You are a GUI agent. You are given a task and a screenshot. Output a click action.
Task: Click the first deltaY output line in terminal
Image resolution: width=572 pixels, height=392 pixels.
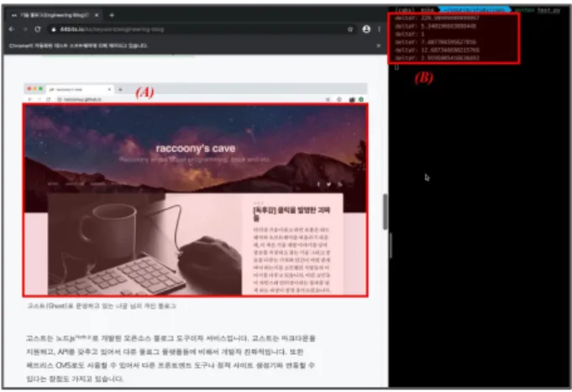point(437,18)
